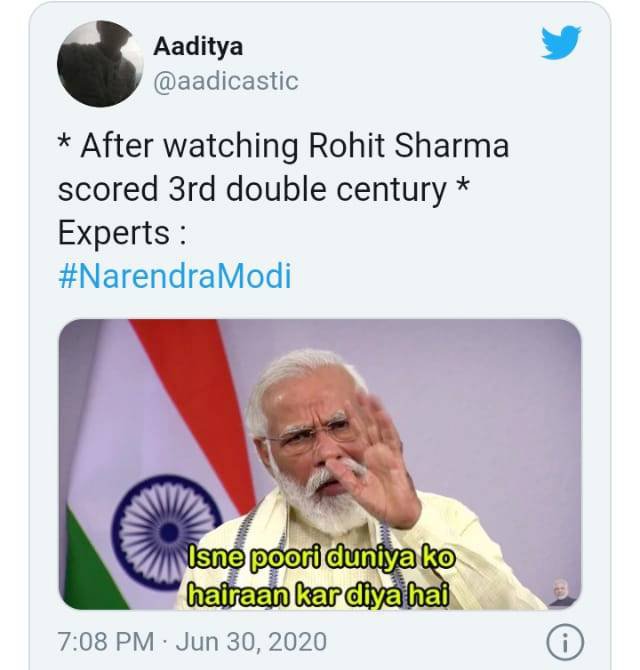Open the tweet info circle icon
640x670 pixels.
pyautogui.click(x=564, y=642)
